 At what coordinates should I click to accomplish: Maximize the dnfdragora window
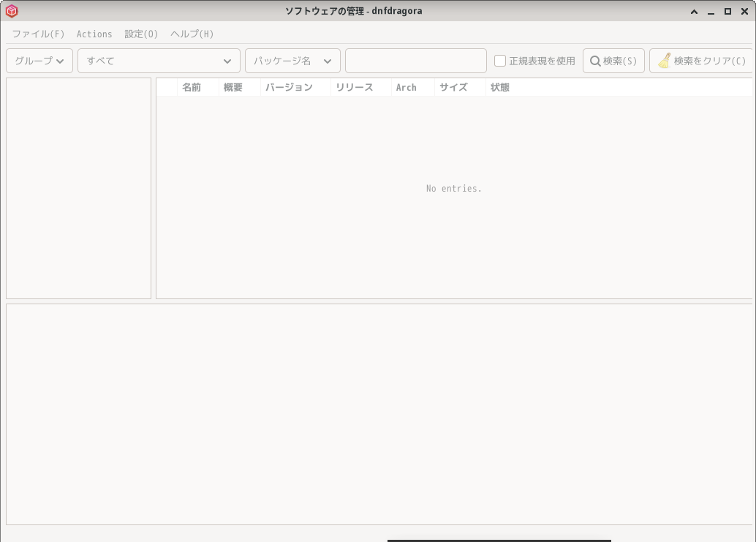click(x=727, y=11)
